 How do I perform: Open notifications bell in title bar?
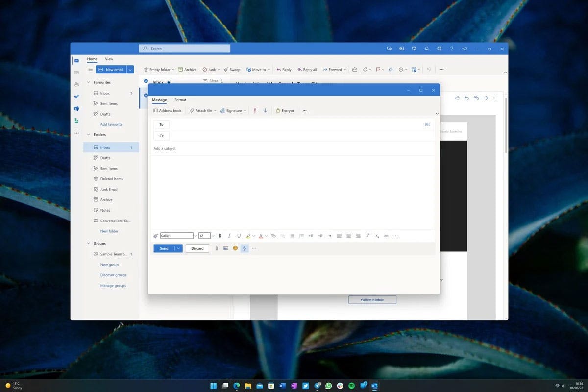pos(427,49)
